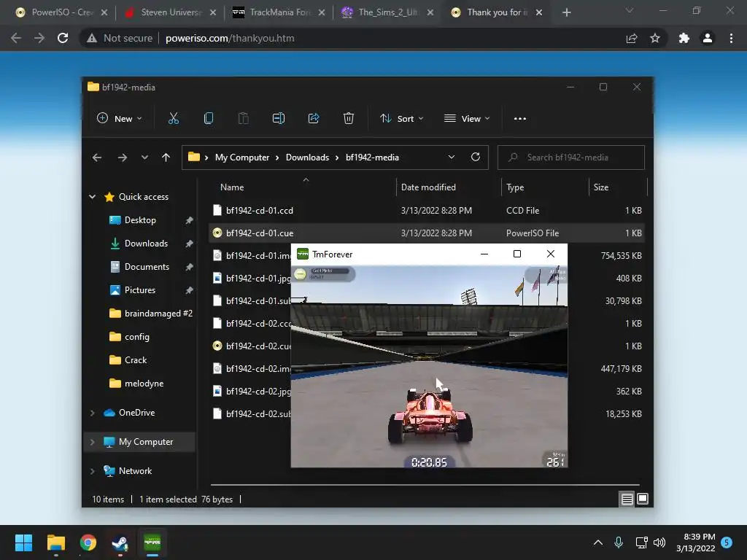Click microphone icon in system tray
The width and height of the screenshot is (747, 560).
[x=619, y=542]
